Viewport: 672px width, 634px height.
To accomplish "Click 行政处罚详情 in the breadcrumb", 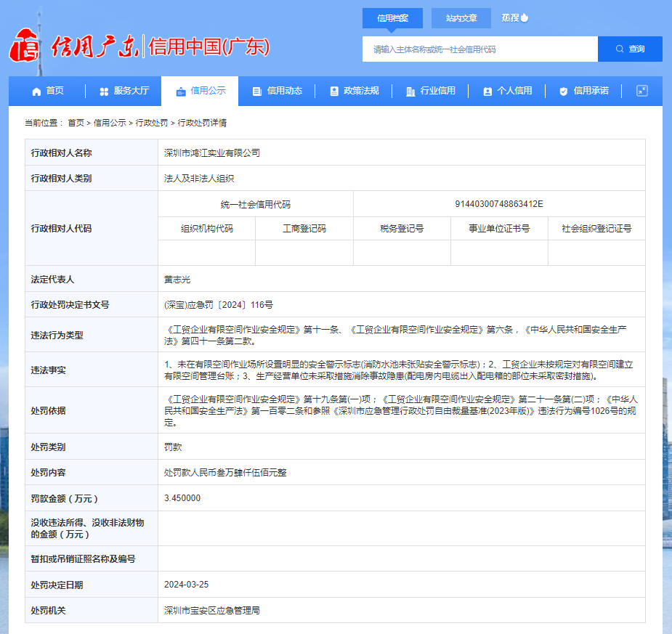I will coord(202,123).
